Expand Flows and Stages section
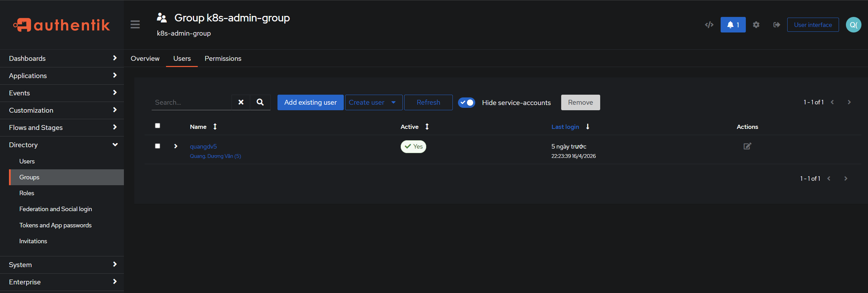This screenshot has width=868, height=293. (62, 127)
